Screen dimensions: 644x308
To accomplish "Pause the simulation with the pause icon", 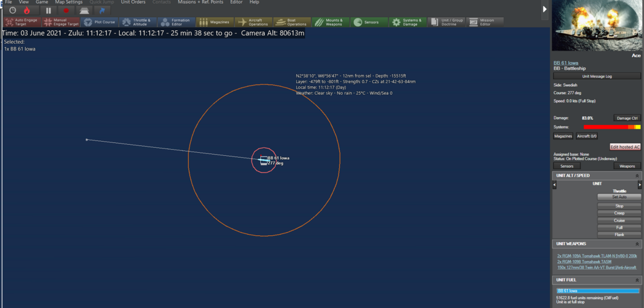I will [49, 10].
